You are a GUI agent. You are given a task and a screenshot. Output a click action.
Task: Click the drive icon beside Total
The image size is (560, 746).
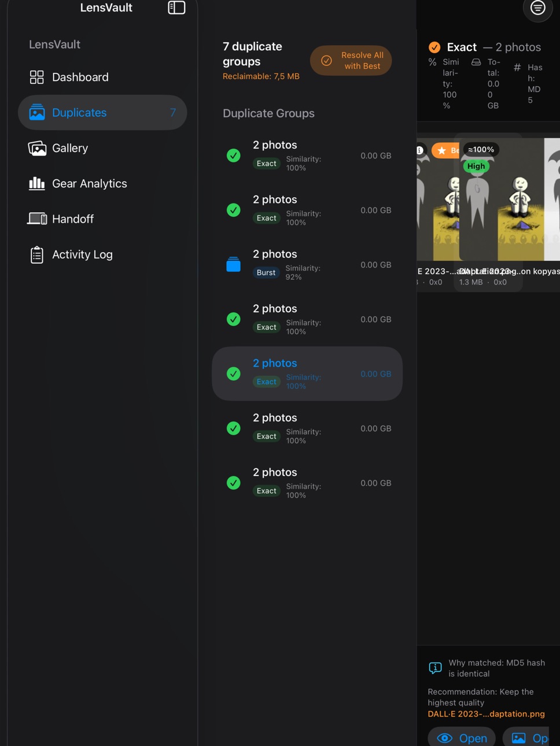pos(476,62)
